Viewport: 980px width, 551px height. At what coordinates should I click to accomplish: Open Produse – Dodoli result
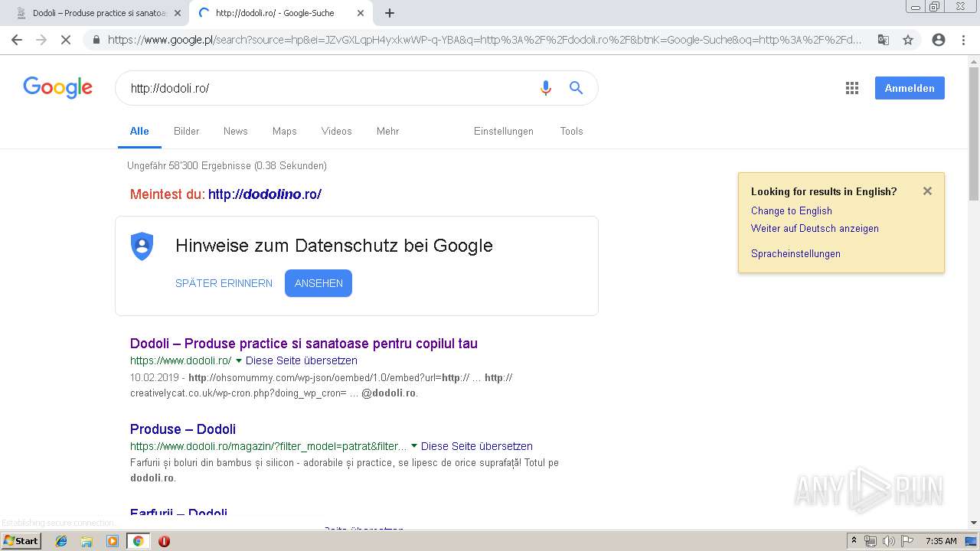pos(183,429)
